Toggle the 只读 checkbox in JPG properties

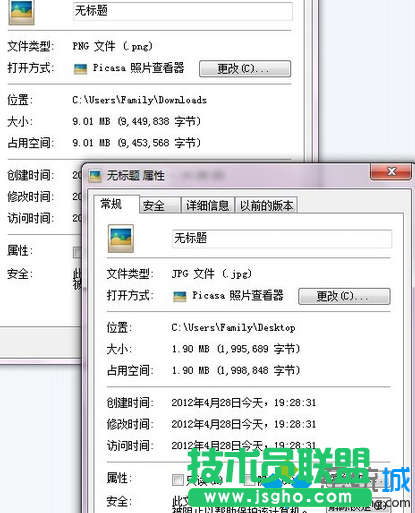[x=178, y=480]
